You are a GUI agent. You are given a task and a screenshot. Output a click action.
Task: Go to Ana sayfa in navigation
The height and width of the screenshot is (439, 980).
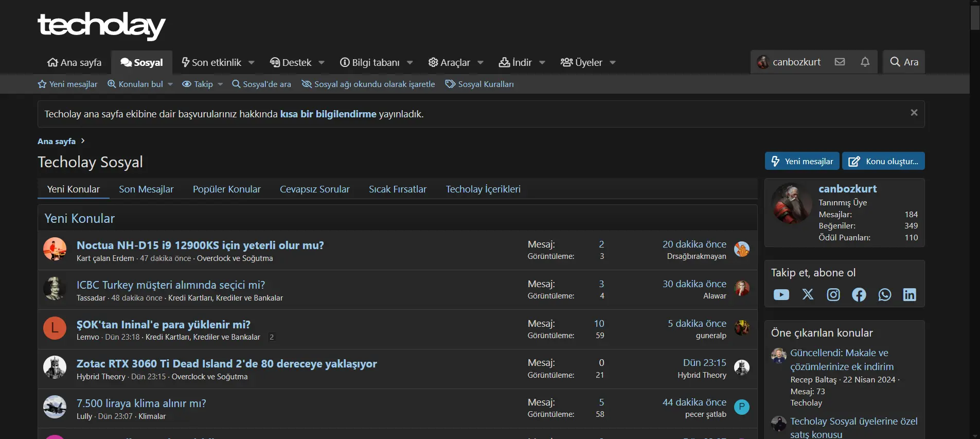(75, 62)
